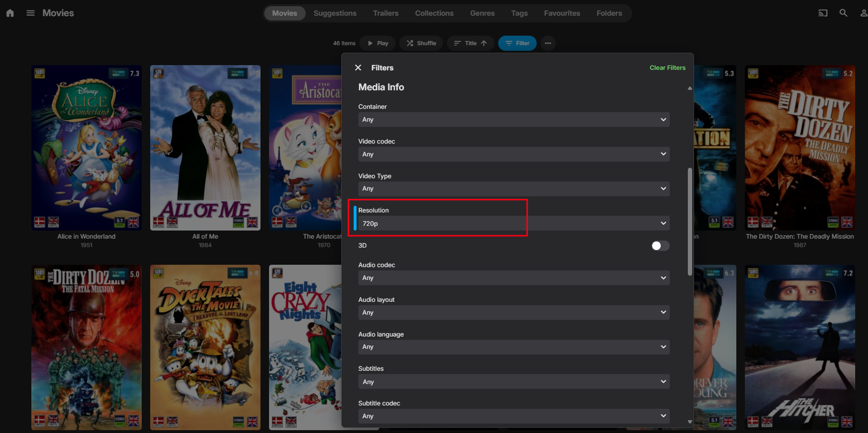The image size is (868, 433).
Task: Click the year "1984" under All of Me
Action: coord(205,245)
